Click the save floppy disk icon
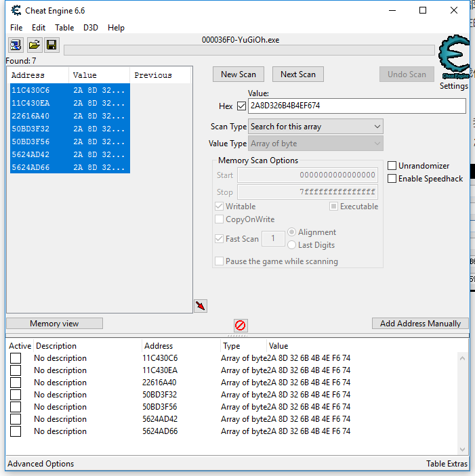475x476 pixels. pyautogui.click(x=51, y=45)
